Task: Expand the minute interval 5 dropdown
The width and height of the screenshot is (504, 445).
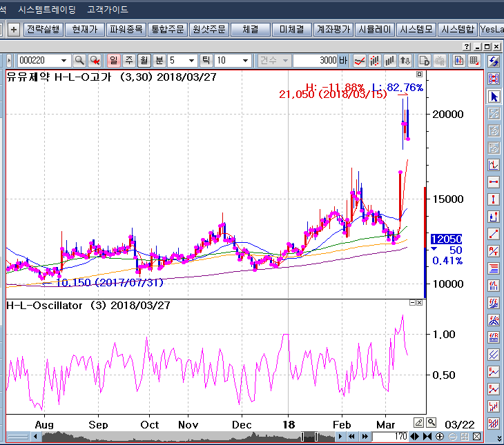Action: (191, 61)
